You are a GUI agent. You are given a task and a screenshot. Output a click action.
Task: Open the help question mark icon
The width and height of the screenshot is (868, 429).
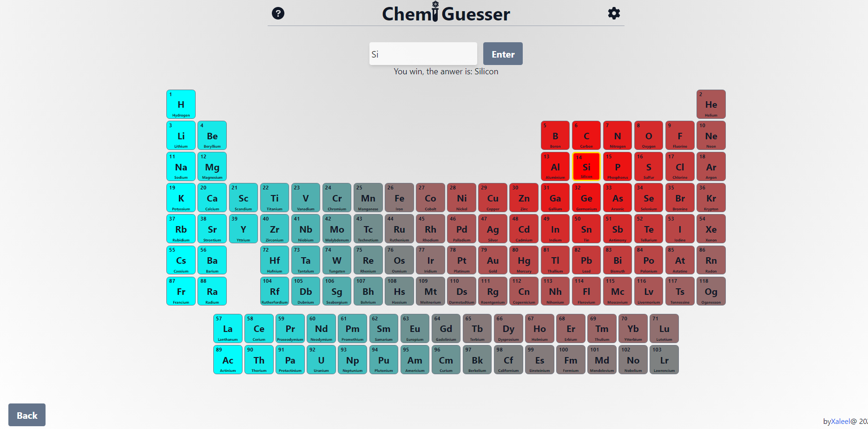click(278, 13)
